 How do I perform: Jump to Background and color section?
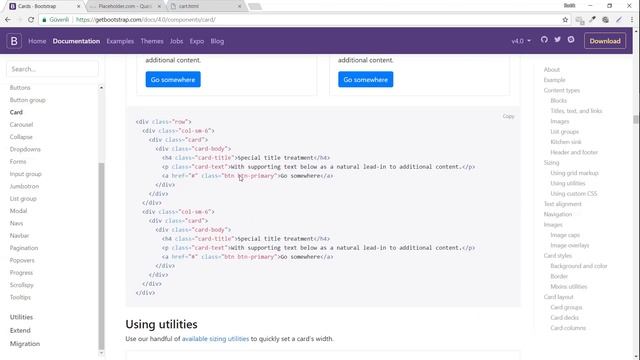[x=579, y=266]
